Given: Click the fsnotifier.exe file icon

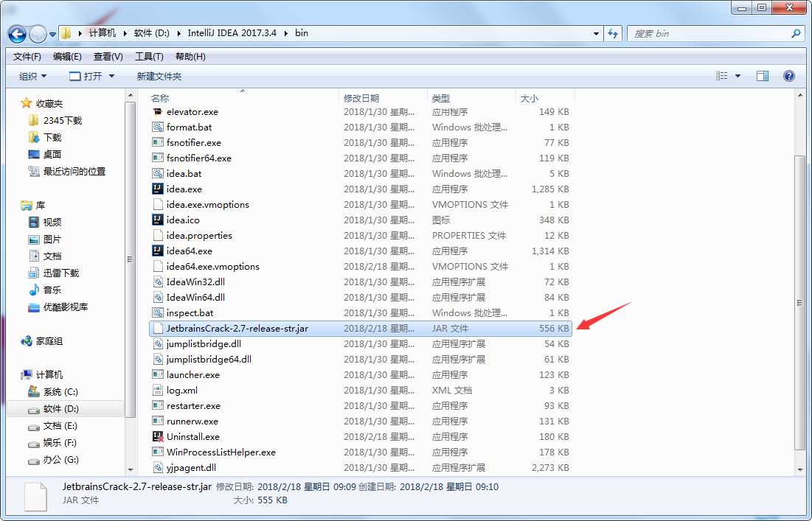Looking at the screenshot, I should pos(158,142).
